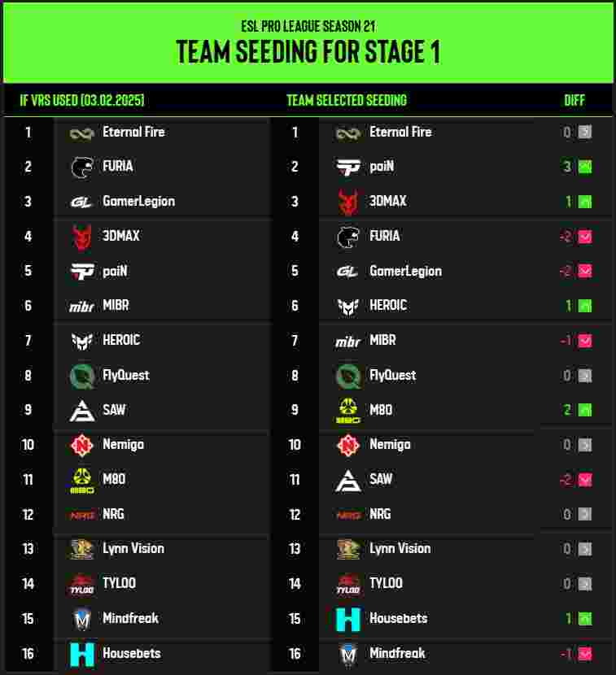Click the FlyQuest logo at VRS seed 8
Viewport: 616px width, 675px height.
point(82,377)
